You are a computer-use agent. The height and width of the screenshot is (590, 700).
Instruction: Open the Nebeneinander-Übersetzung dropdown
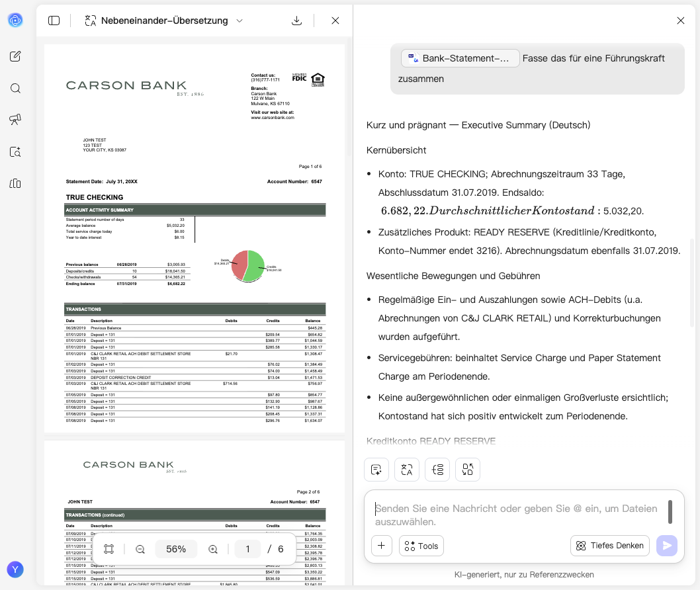pyautogui.click(x=164, y=21)
